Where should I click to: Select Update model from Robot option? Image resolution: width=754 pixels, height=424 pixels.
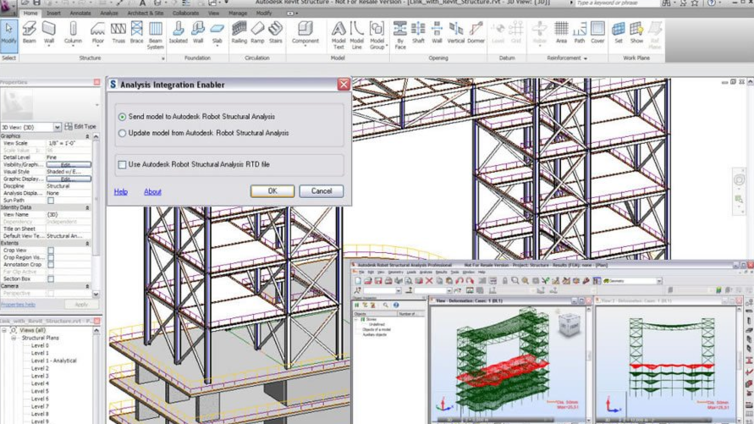pyautogui.click(x=123, y=133)
